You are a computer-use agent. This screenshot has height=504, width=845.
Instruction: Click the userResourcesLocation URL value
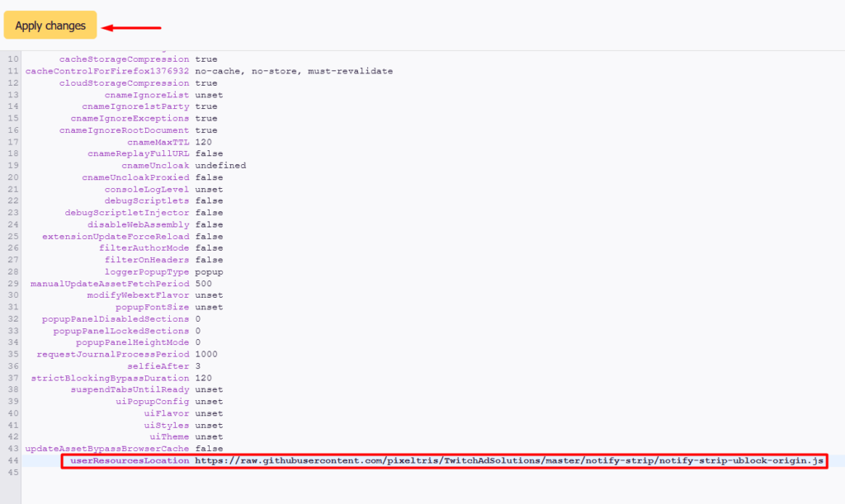(x=509, y=460)
